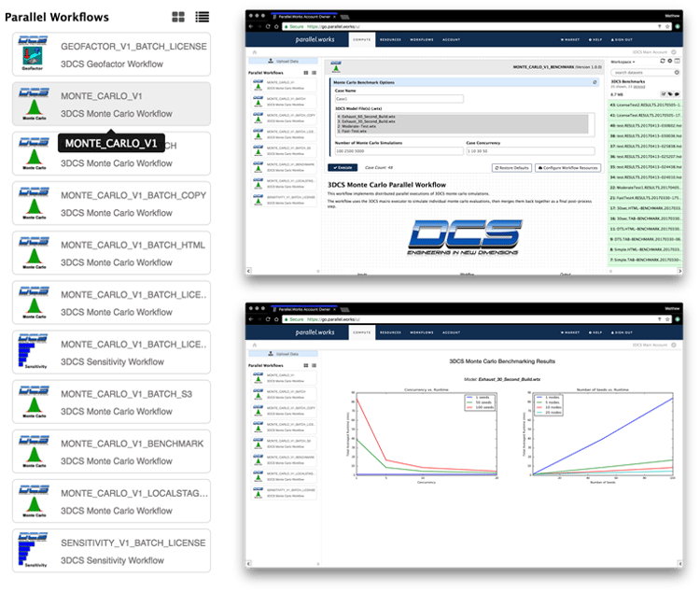Image resolution: width=700 pixels, height=592 pixels.
Task: Select Exhaust_60_Second_Build.wtx in model file list
Action: tap(366, 116)
